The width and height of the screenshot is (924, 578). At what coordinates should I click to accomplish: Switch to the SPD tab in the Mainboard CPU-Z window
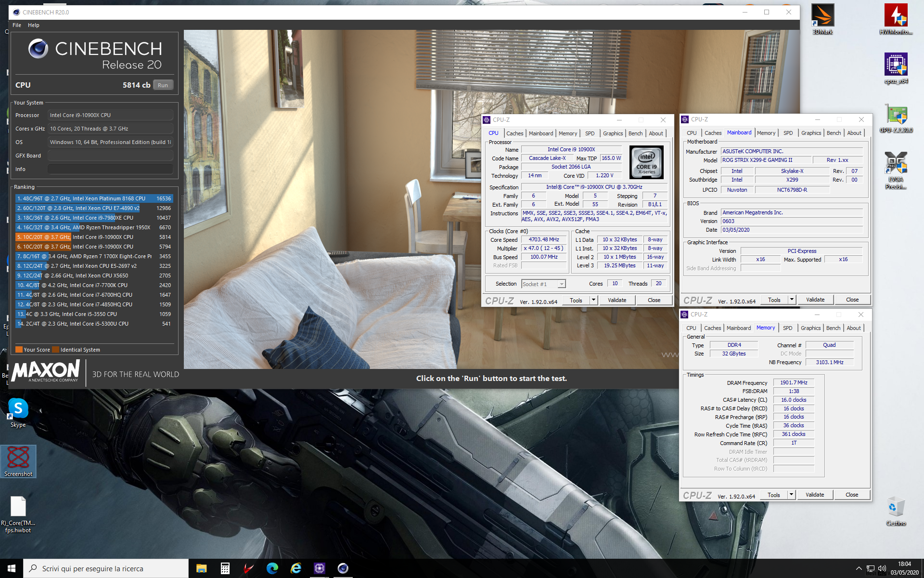point(788,133)
